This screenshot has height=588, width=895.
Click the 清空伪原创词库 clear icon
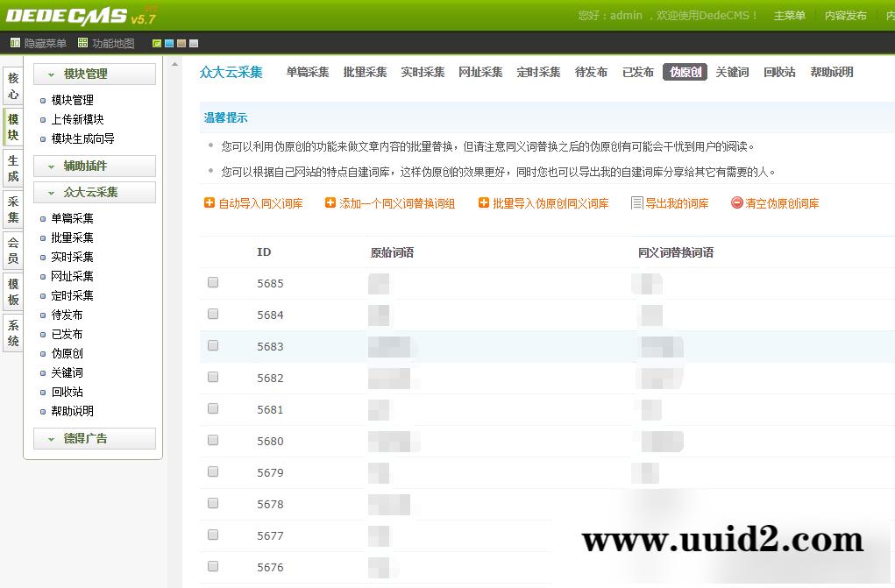pos(736,203)
